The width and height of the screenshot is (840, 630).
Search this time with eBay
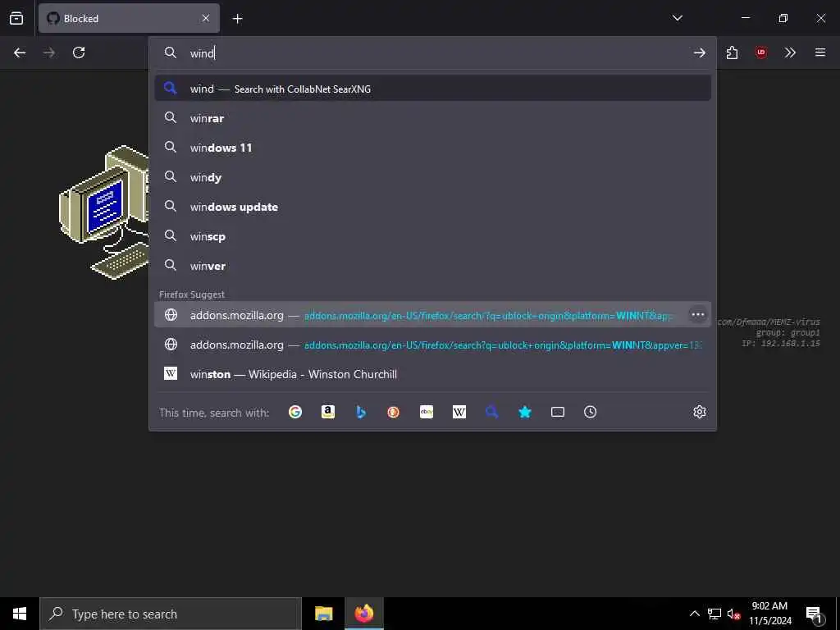[427, 412]
